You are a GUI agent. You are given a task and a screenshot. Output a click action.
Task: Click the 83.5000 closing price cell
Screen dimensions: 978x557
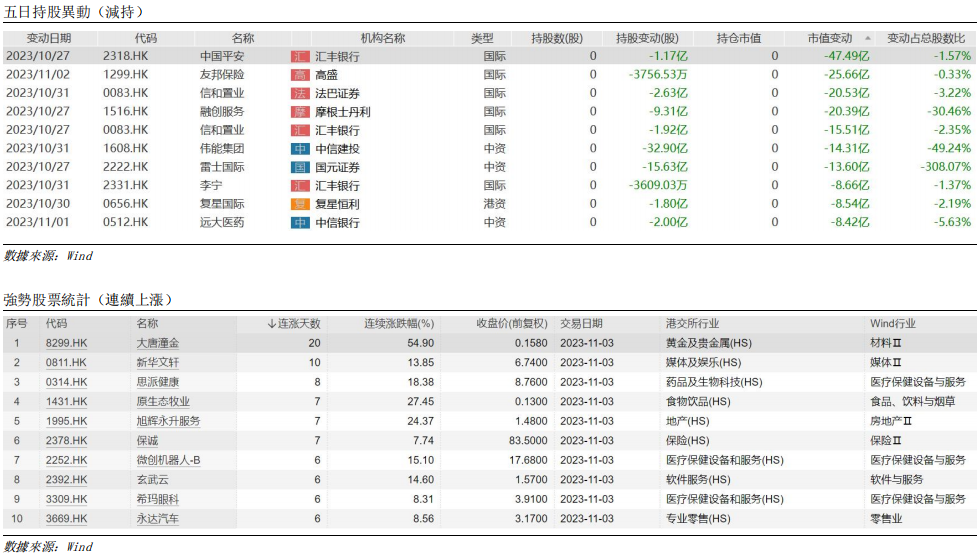click(528, 440)
